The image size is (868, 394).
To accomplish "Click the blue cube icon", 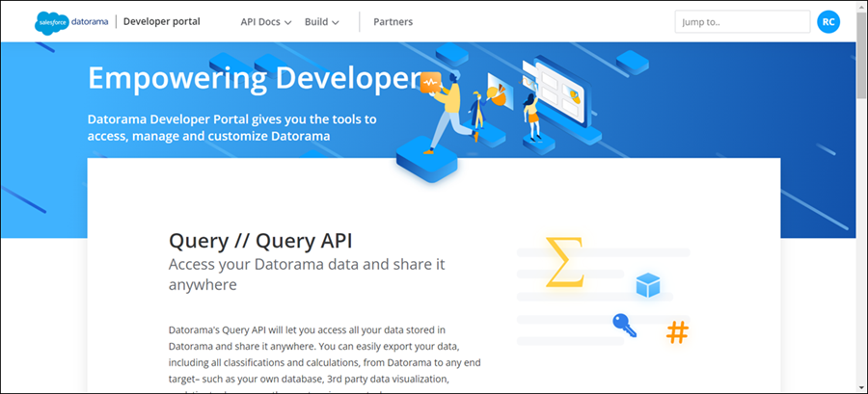I will tap(647, 285).
